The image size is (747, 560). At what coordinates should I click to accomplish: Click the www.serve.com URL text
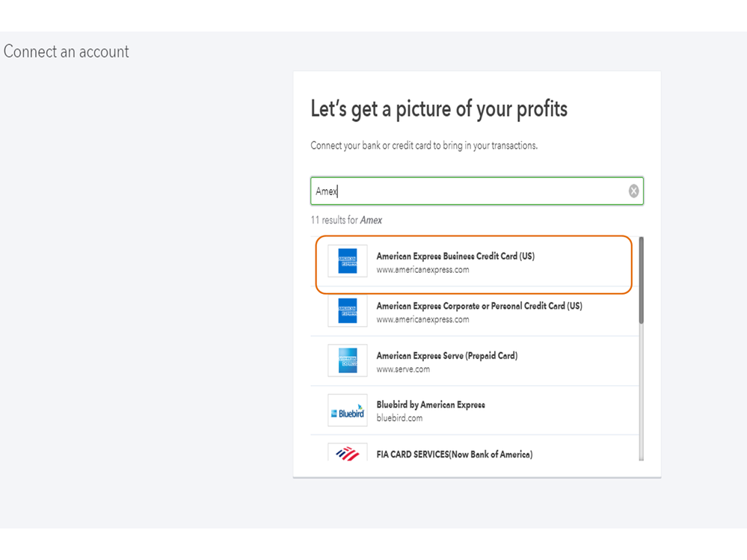403,369
